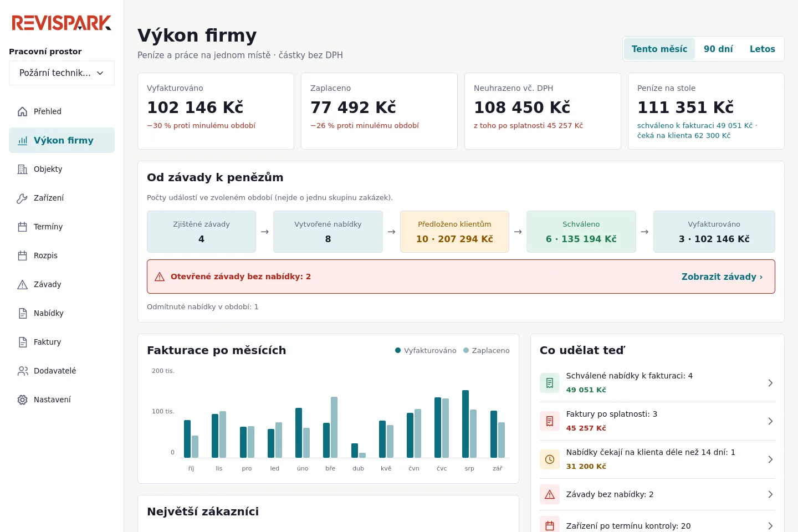Click the Faktury document icon
This screenshot has height=532, width=798.
pos(23,342)
